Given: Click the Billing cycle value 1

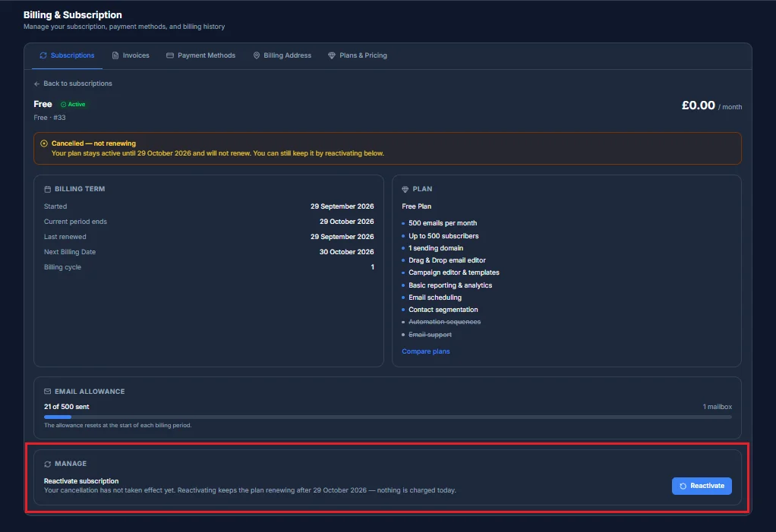Looking at the screenshot, I should click(x=373, y=267).
